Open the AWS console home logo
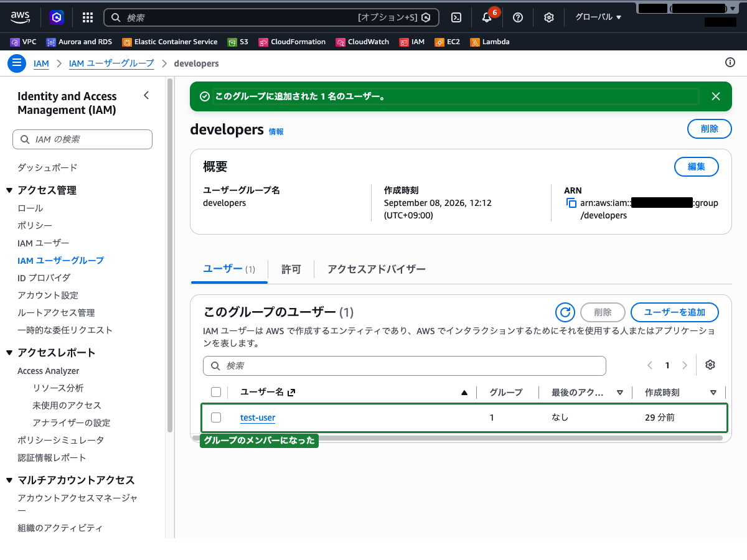This screenshot has height=560, width=747. tap(21, 17)
